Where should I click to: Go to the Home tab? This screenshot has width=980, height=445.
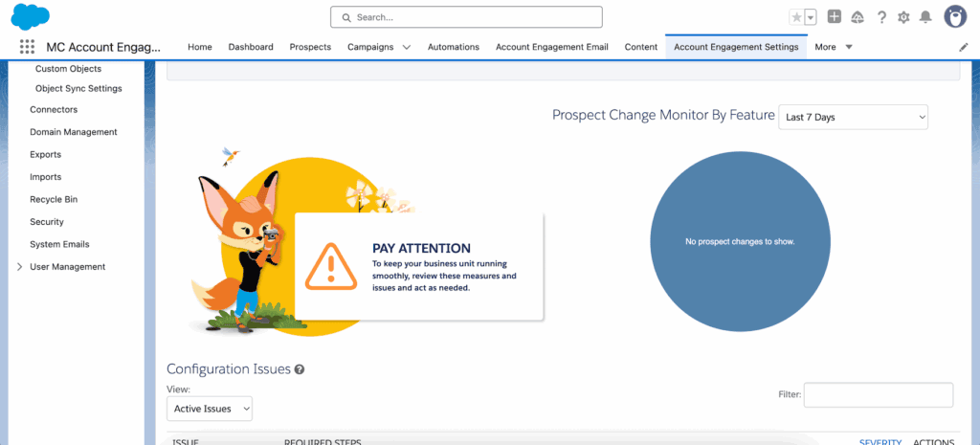point(200,47)
